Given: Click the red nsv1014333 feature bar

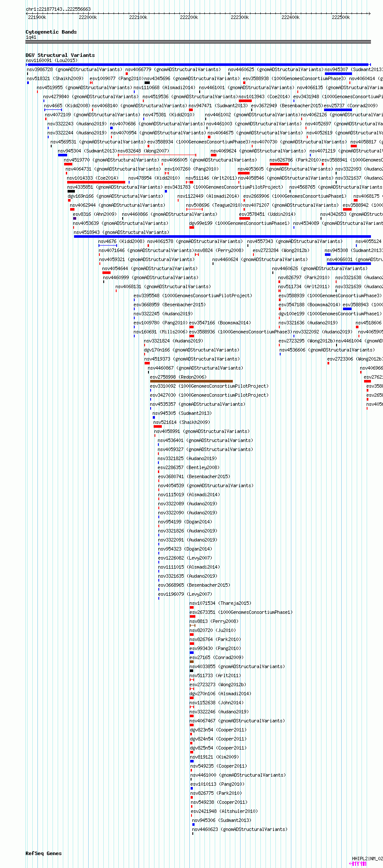Looking at the screenshot, I should pos(96,182).
